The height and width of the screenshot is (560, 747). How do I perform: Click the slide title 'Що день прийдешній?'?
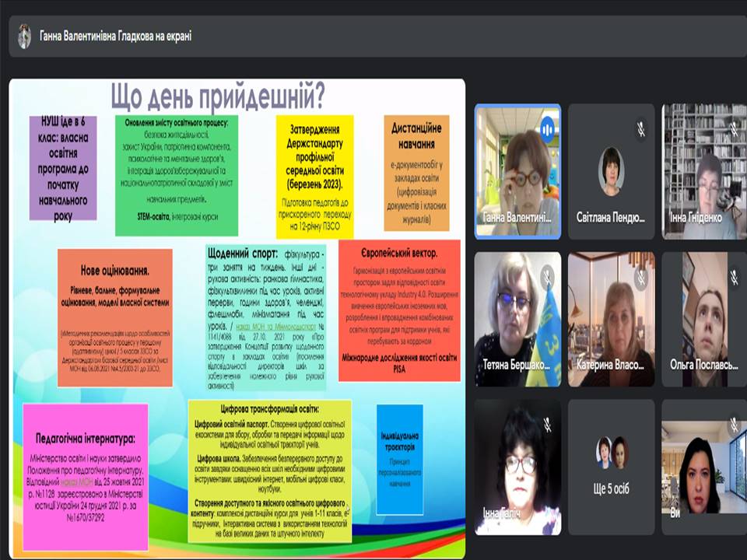(218, 96)
